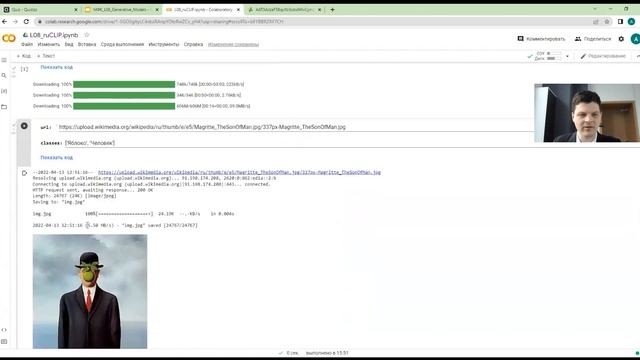Add a code cell with + Код
The height and width of the screenshot is (360, 640).
coord(24,56)
